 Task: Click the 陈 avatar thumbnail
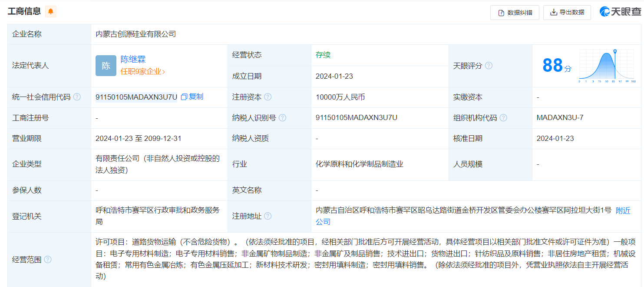[106, 66]
